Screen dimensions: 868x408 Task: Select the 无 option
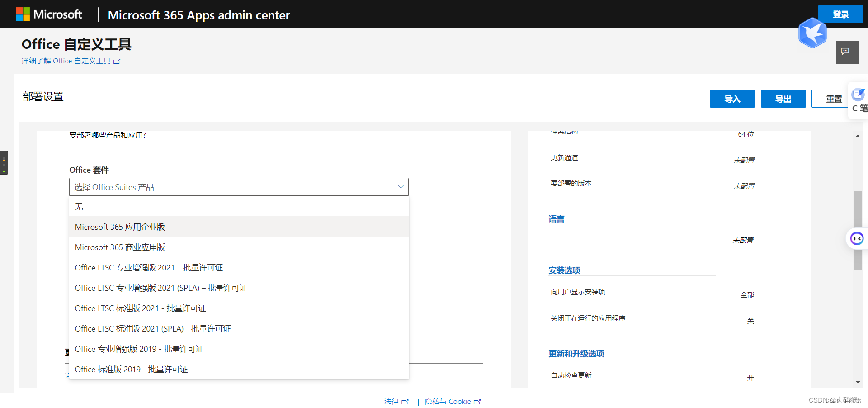coord(239,207)
